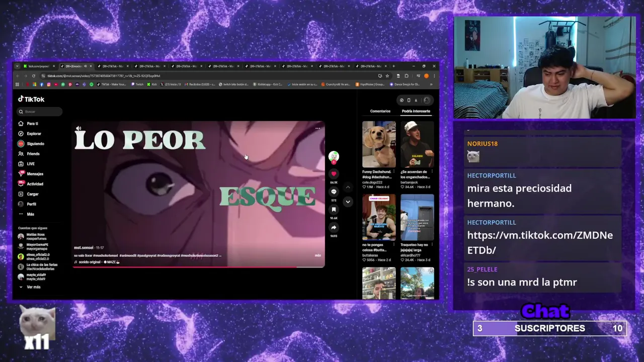
Task: Open Actividad notifications
Action: click(x=31, y=184)
